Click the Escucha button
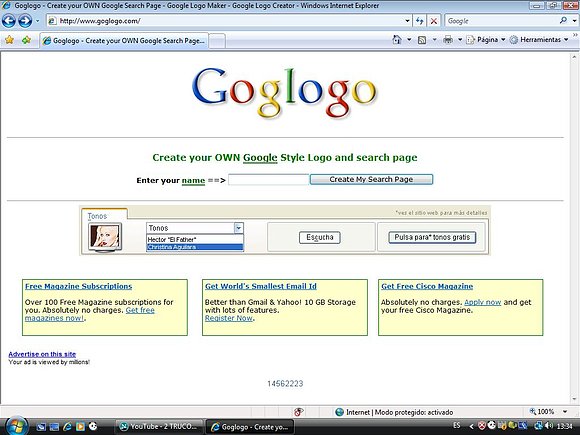580x435 pixels. 320,237
